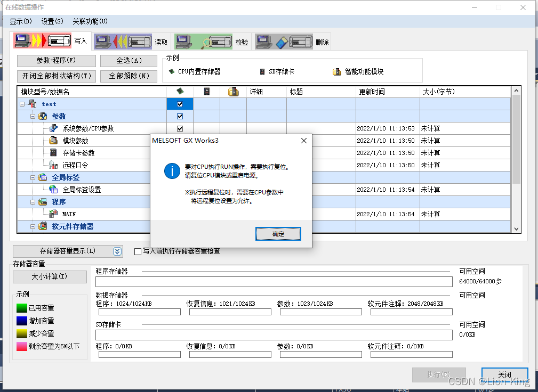The width and height of the screenshot is (538, 392).
Task: Click the 全部解除(N) button
Action: (129, 76)
